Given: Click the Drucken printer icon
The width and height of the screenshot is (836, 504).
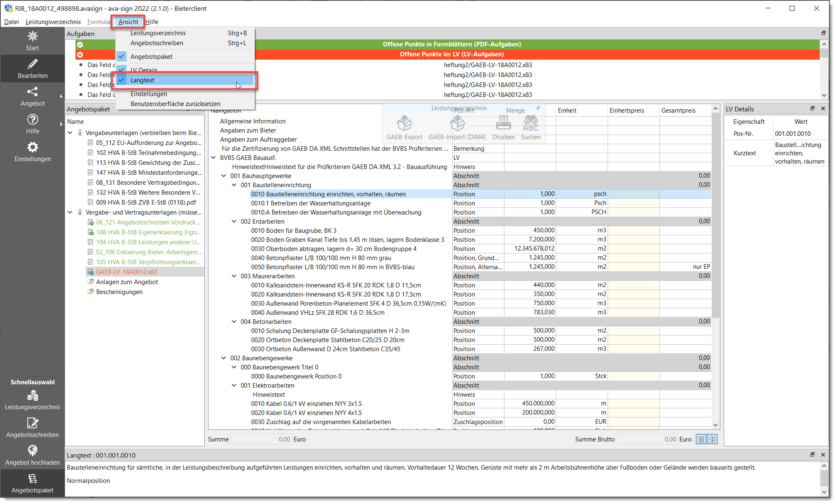Looking at the screenshot, I should [503, 123].
